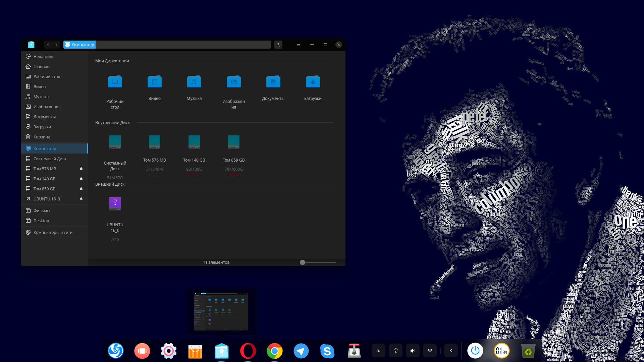
Task: Launch Google Chrome from dock
Action: (275, 351)
